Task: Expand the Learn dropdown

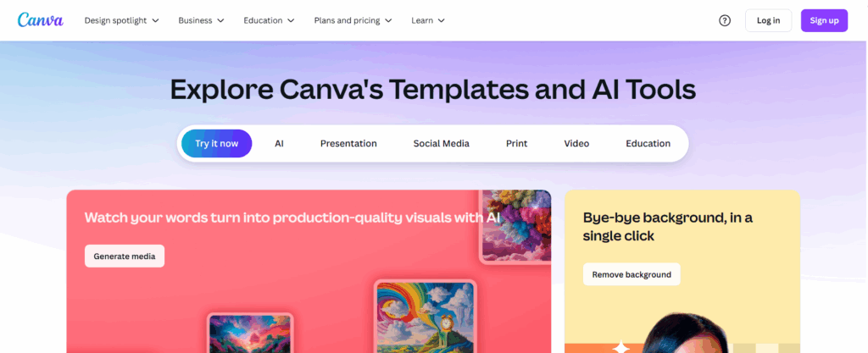Action: click(x=428, y=20)
